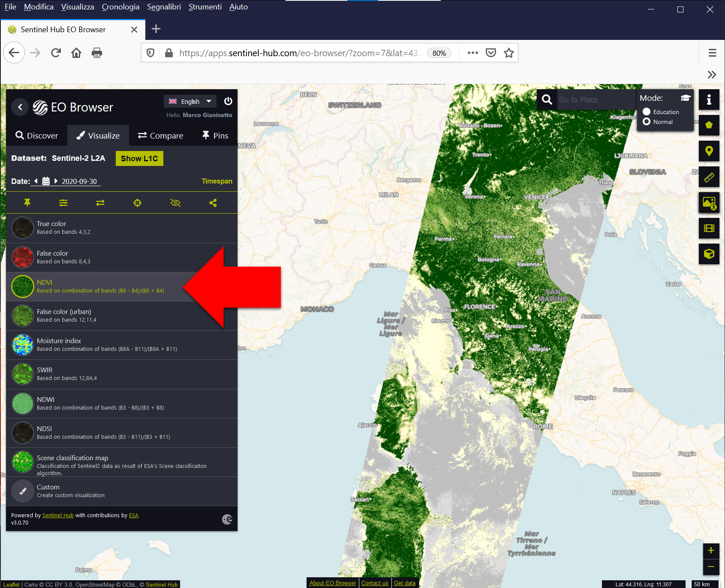
Task: Open a new browser tab
Action: point(156,29)
